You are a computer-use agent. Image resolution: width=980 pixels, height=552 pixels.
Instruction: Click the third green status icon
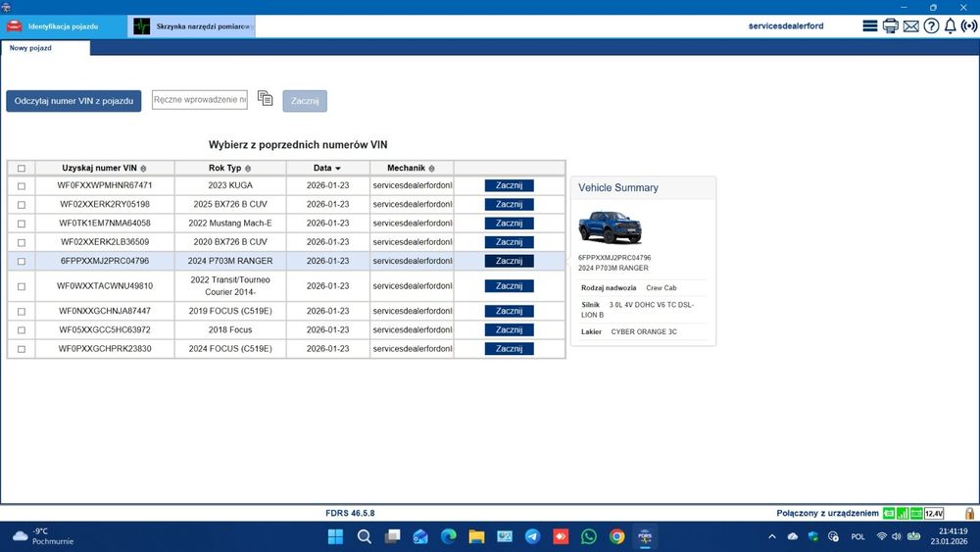click(x=916, y=513)
